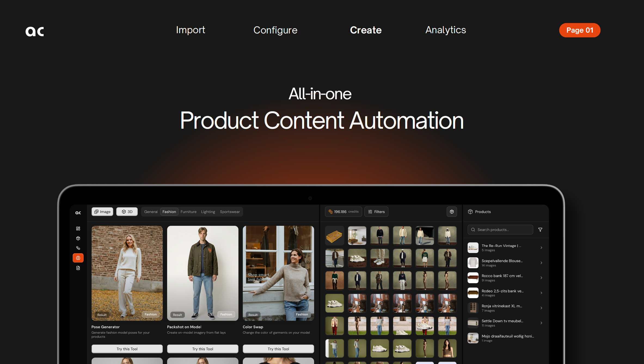Viewport: 644px width, 364px height.
Task: Click the funnel filter icon beside product search
Action: pos(540,230)
